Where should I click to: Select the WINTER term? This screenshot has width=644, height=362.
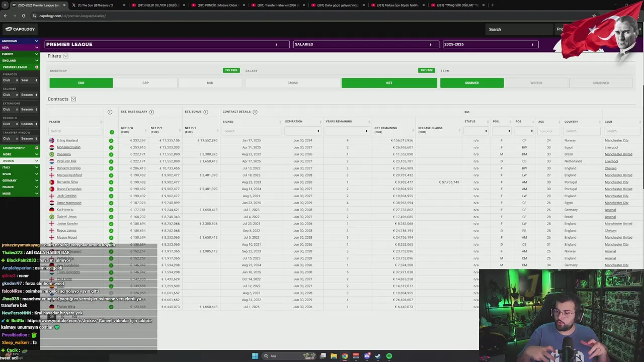pyautogui.click(x=536, y=83)
